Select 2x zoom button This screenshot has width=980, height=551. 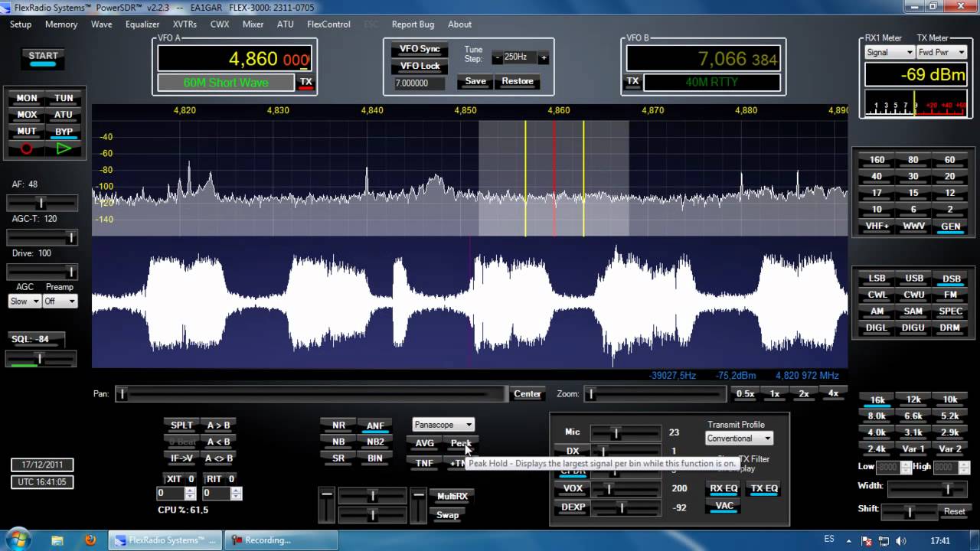click(x=804, y=393)
